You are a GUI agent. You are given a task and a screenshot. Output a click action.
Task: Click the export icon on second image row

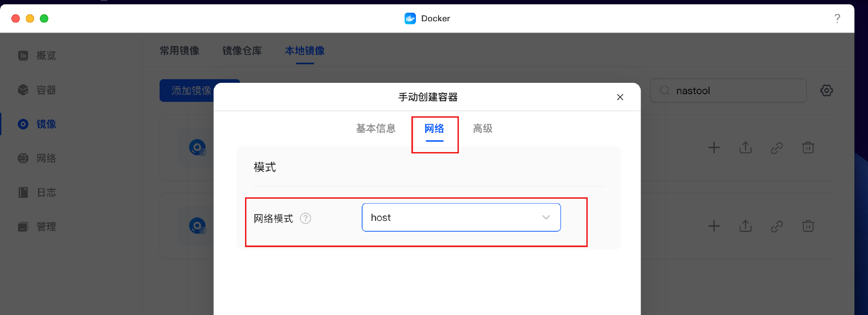(745, 226)
